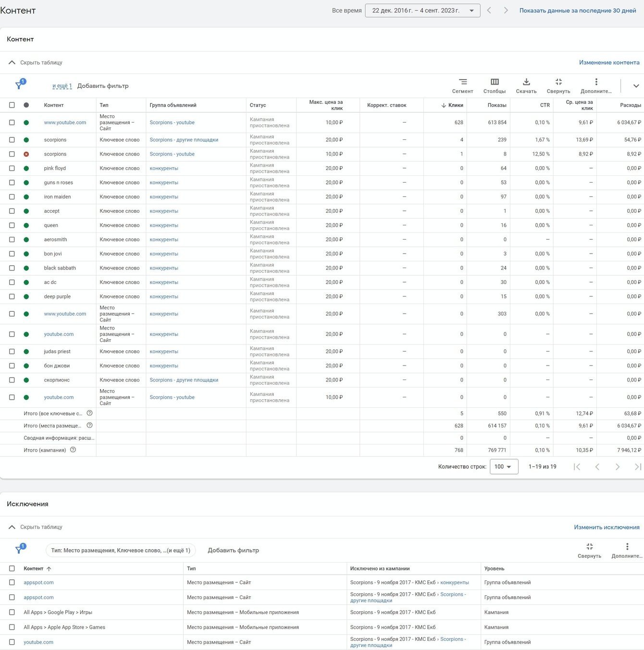Open rows per page dropdown showing 100

tap(504, 467)
